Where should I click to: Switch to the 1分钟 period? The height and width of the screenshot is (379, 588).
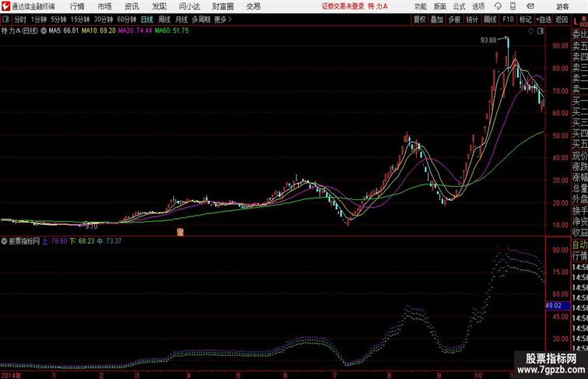click(39, 19)
